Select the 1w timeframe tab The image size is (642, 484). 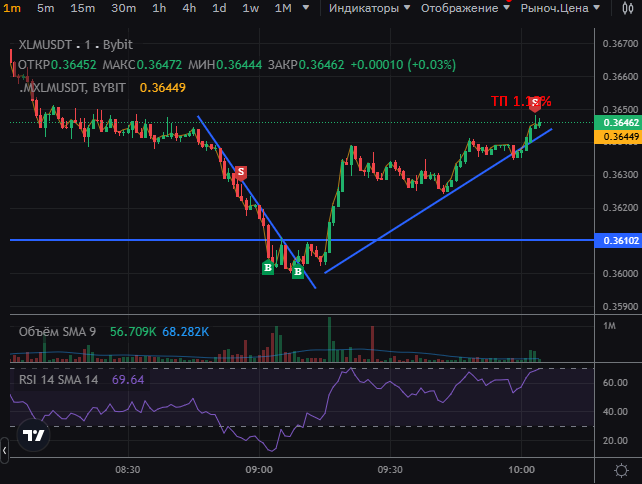click(x=251, y=8)
